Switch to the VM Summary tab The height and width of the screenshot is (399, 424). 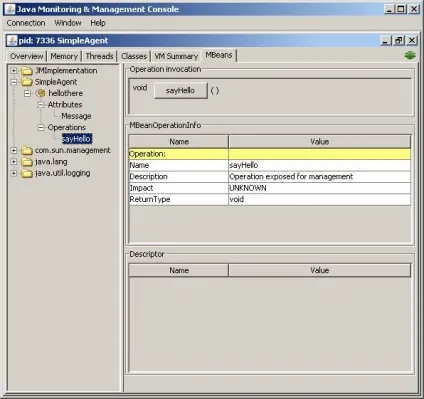pyautogui.click(x=176, y=56)
